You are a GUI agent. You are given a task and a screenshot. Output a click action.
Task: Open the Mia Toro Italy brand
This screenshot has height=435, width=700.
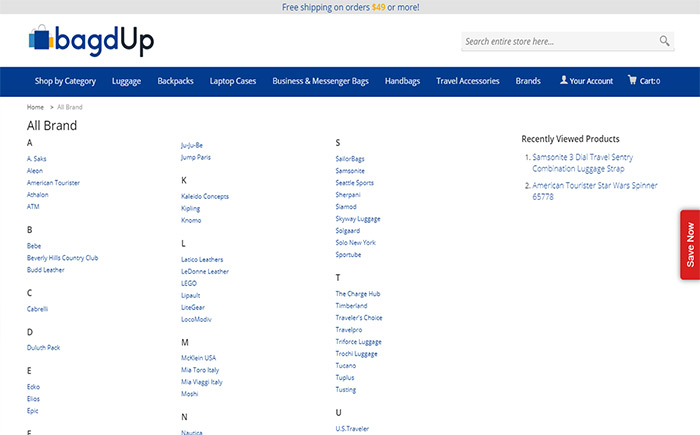pyautogui.click(x=200, y=370)
